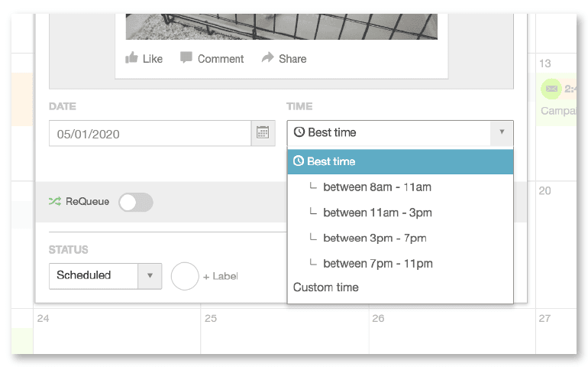This screenshot has height=367, width=588.
Task: Click the ReQueue shuffle icon
Action: click(55, 201)
